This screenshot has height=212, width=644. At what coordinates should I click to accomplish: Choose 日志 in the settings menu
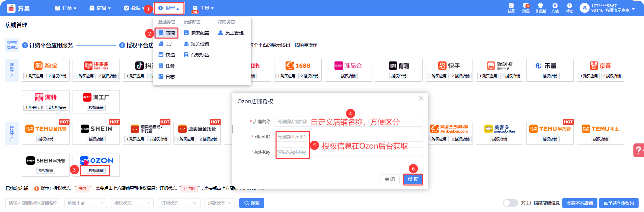166,77
